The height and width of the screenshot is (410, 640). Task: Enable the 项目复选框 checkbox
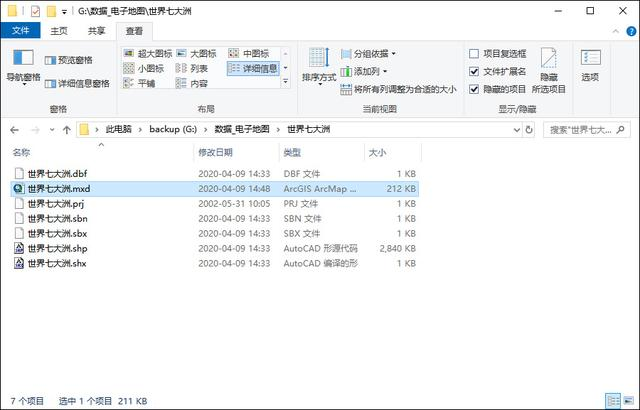point(474,54)
